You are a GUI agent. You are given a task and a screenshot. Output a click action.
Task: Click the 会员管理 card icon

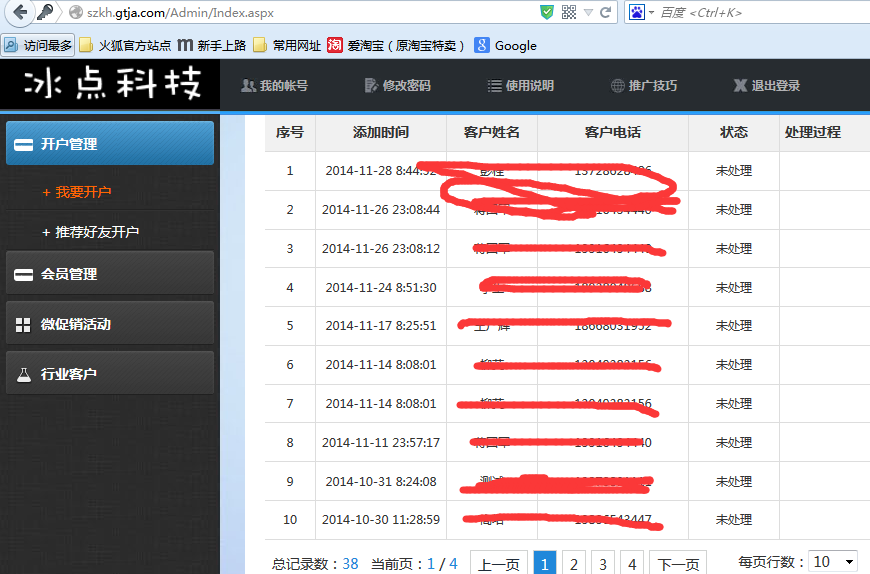[x=23, y=275]
